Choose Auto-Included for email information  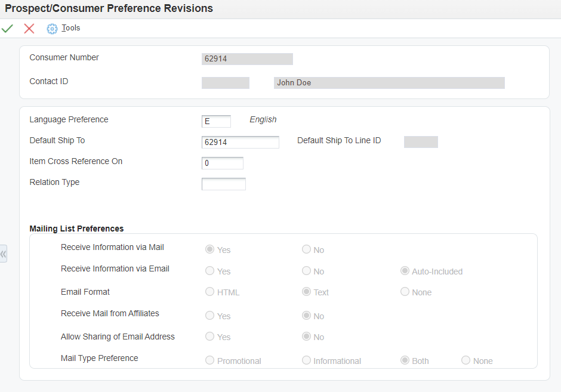point(404,271)
